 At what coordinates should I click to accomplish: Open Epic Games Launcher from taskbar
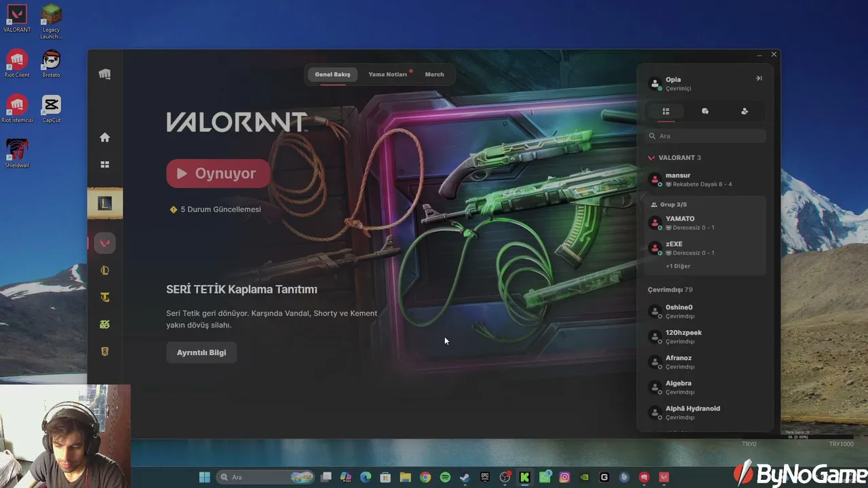(485, 477)
